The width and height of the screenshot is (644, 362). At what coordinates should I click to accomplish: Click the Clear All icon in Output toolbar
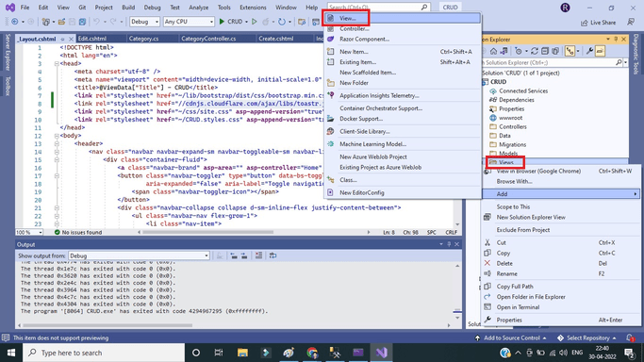pyautogui.click(x=258, y=255)
